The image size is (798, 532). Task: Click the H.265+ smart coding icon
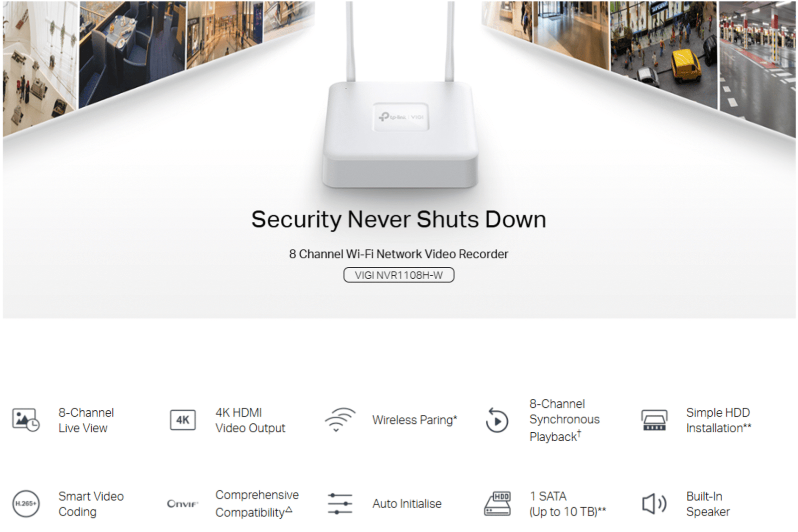26,504
